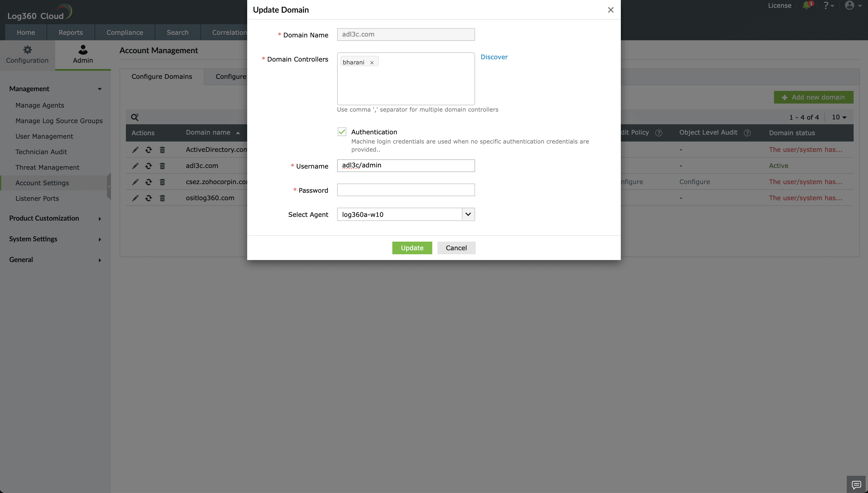Switch to the Configure Domains tab
The image size is (868, 493).
point(161,76)
